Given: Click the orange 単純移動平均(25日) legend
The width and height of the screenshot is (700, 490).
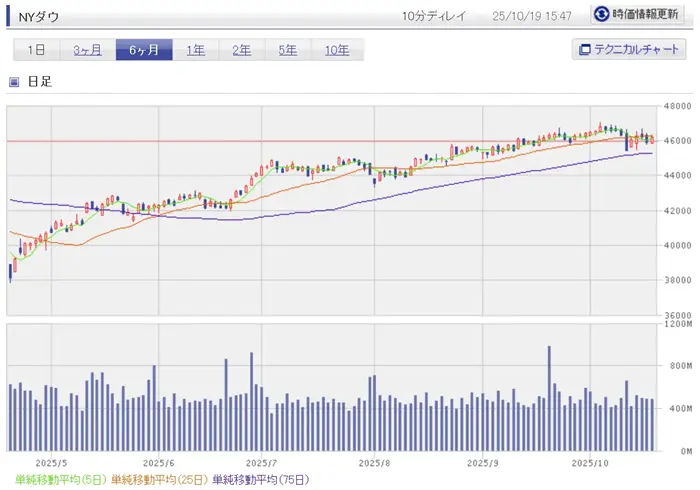Looking at the screenshot, I should pos(159,480).
